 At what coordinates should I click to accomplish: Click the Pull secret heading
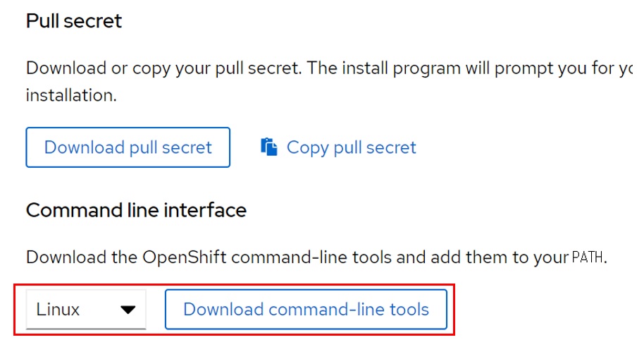pos(74,21)
